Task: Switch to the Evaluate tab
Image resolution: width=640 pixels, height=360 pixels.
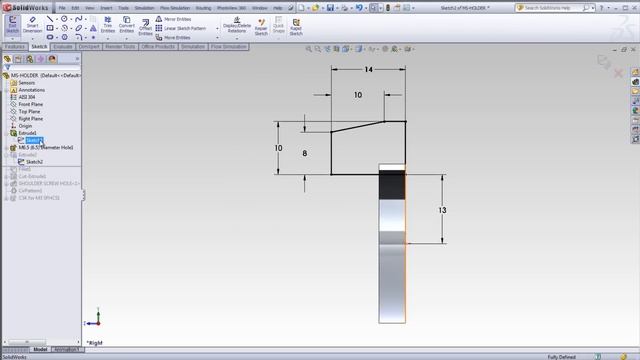Action: pos(63,47)
